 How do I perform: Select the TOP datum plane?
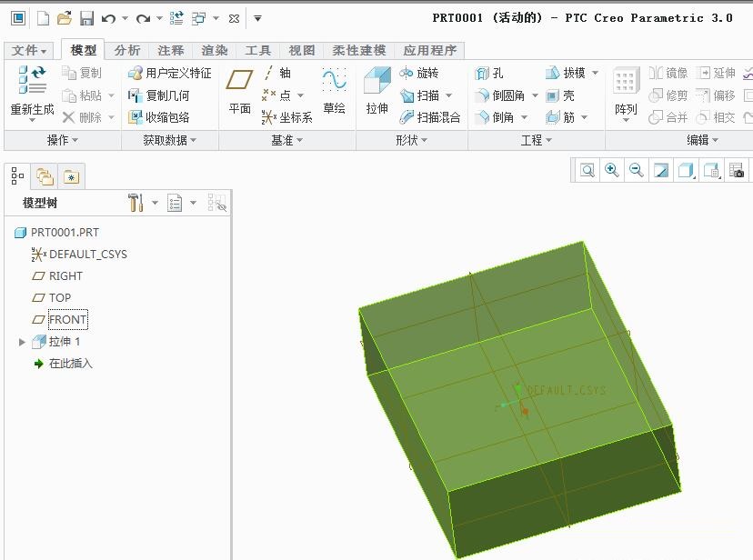tap(52, 298)
